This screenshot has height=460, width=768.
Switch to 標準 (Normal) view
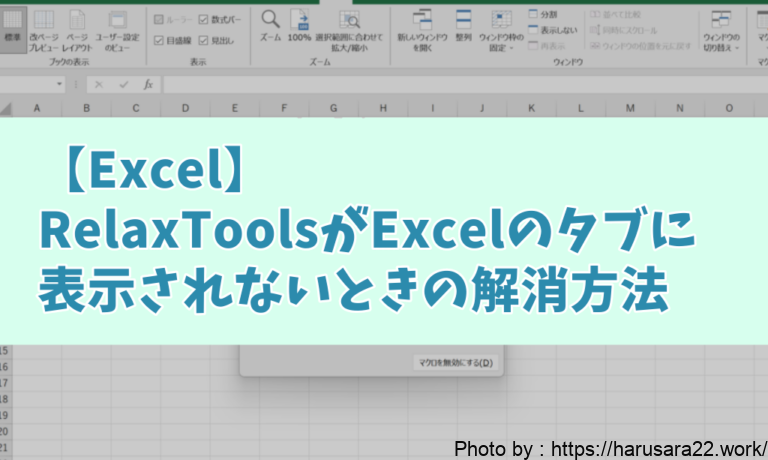pos(12,28)
